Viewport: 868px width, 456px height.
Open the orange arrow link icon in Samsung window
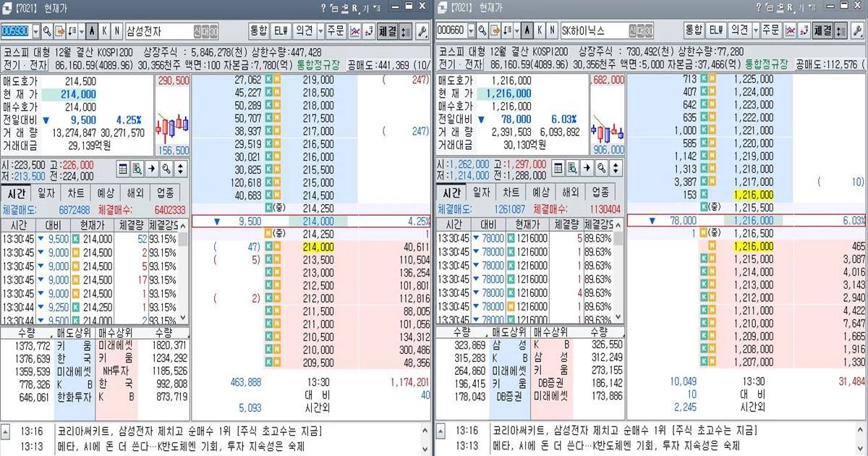(59, 31)
